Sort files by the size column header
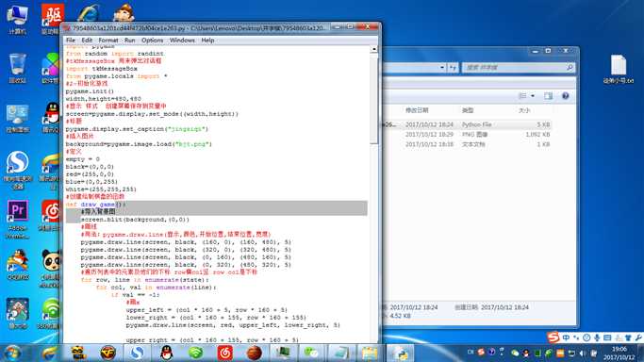Viewport: 644px width, 362px height. 524,110
